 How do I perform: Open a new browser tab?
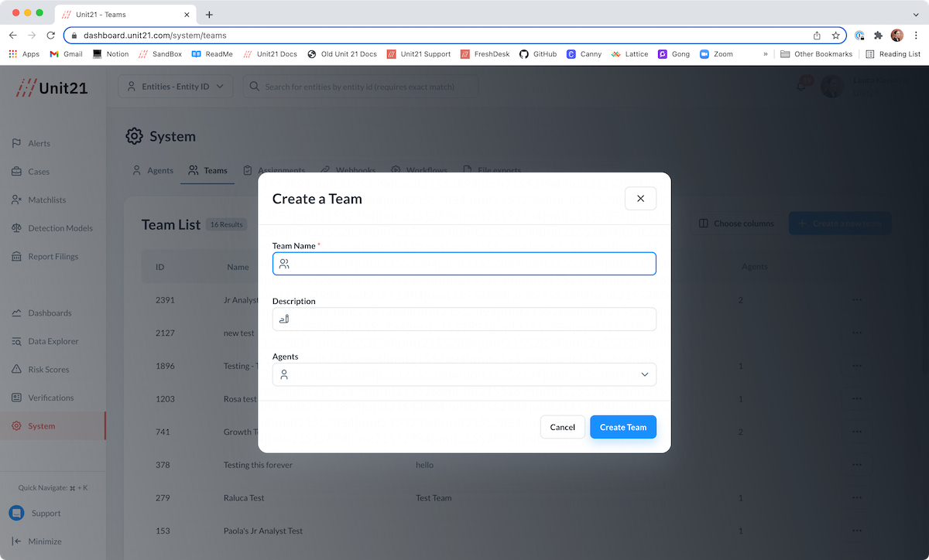click(209, 15)
